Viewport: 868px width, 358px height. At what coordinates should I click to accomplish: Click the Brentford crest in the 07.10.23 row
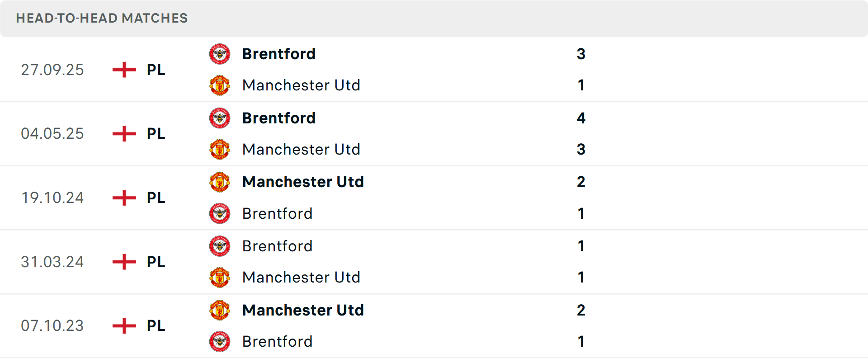click(x=220, y=342)
